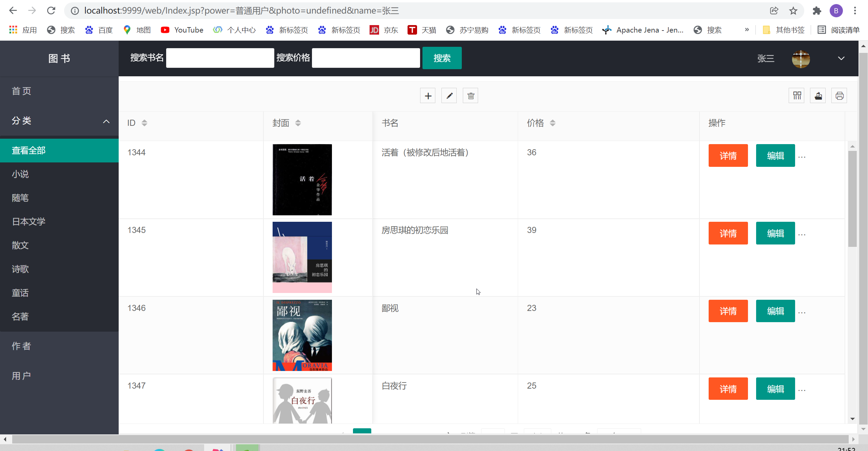Click the delete trash icon
868x451 pixels.
point(470,95)
